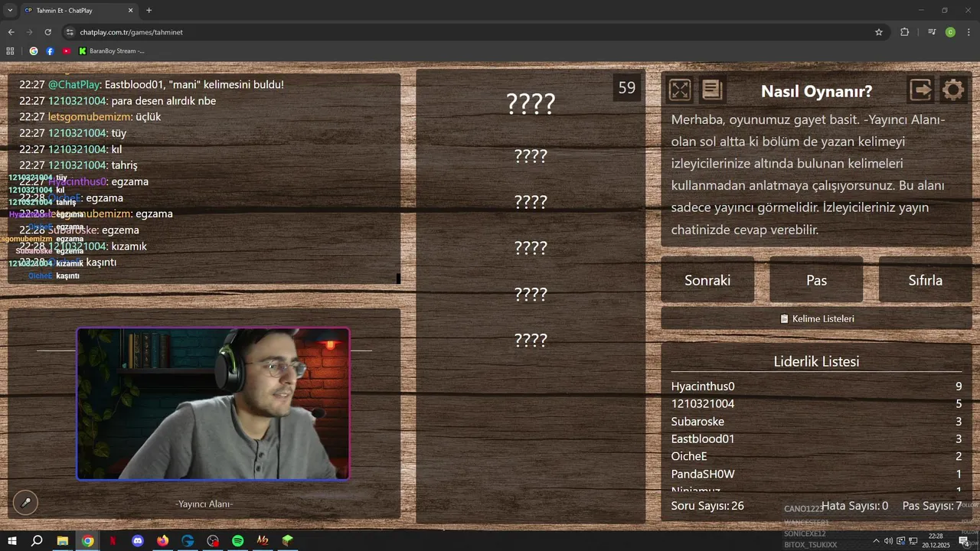Bookmark this page with the star icon
The image size is (980, 551).
pyautogui.click(x=879, y=32)
